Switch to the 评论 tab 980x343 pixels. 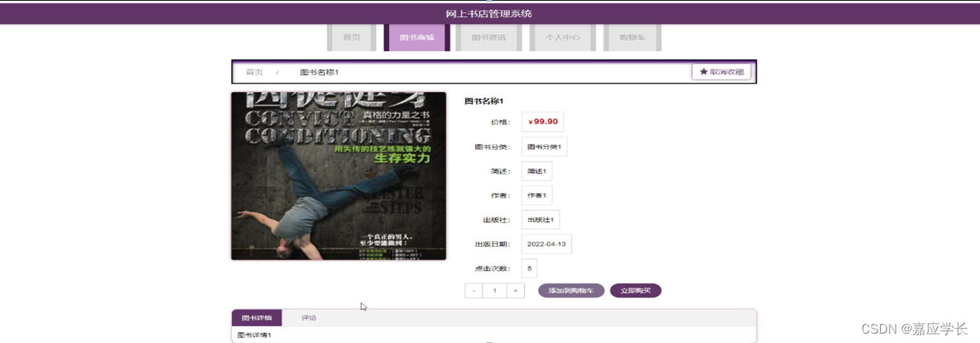309,318
